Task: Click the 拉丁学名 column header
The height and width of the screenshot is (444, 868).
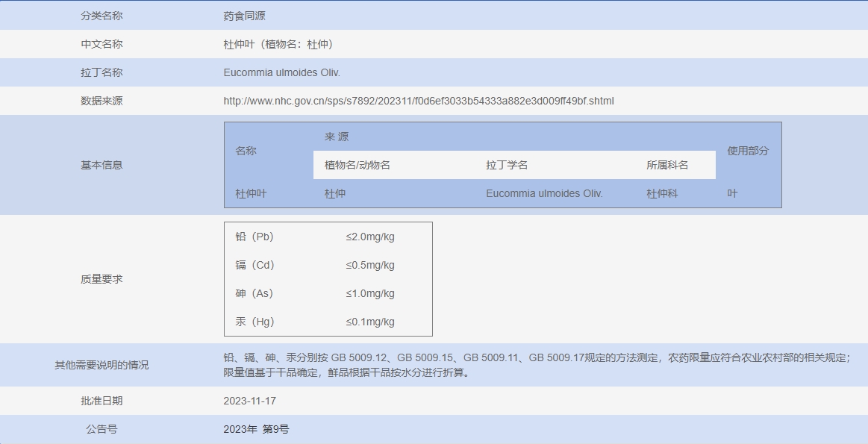Action: click(507, 165)
